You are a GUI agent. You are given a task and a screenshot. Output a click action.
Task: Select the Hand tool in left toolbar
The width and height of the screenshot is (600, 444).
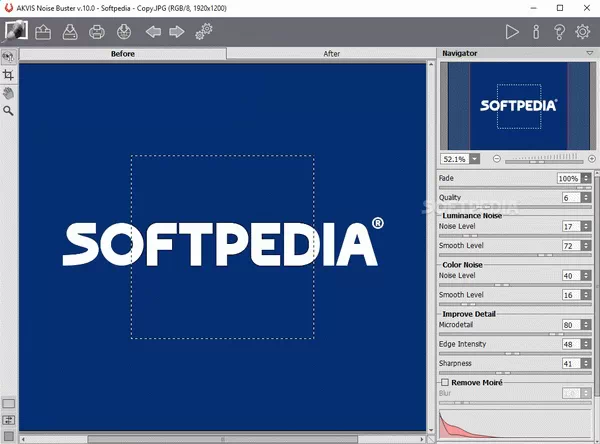pos(9,93)
